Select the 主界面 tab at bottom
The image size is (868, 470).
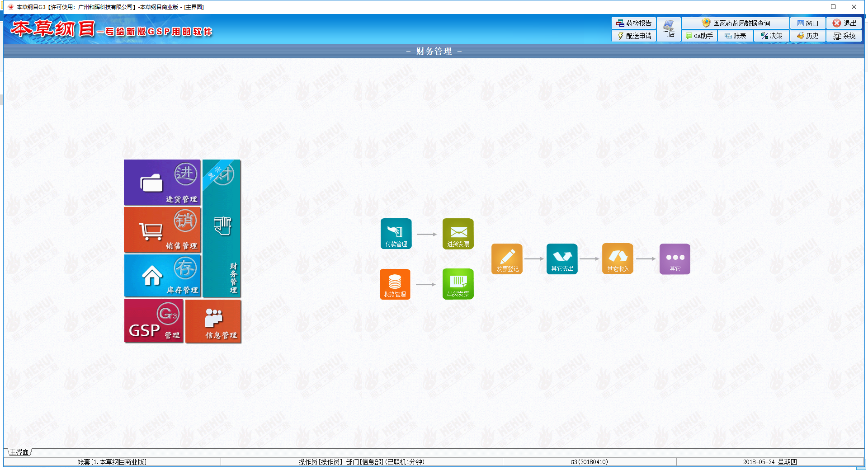[19, 452]
